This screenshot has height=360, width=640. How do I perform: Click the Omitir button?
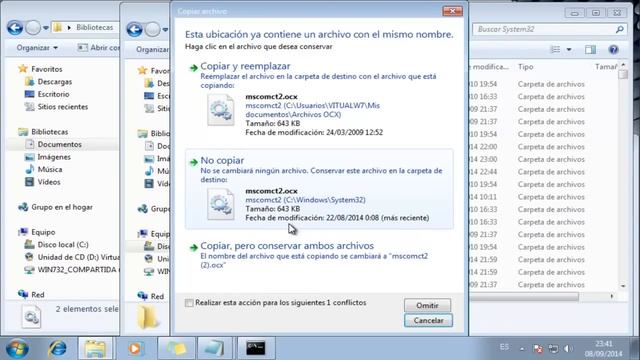coord(428,305)
